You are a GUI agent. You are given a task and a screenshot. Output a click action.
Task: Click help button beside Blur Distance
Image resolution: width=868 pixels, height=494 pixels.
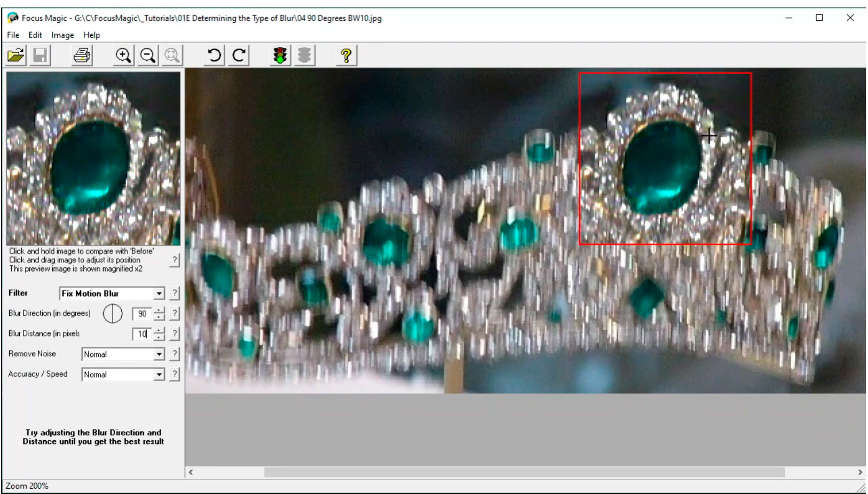tap(175, 334)
